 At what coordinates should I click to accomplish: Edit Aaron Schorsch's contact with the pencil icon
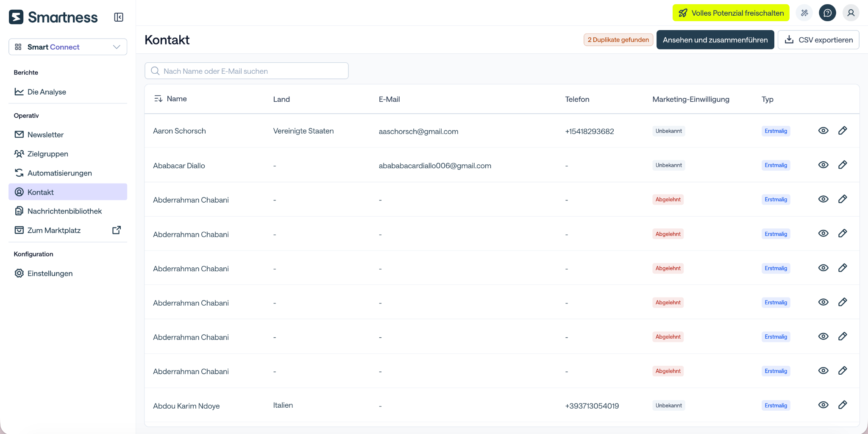tap(843, 131)
